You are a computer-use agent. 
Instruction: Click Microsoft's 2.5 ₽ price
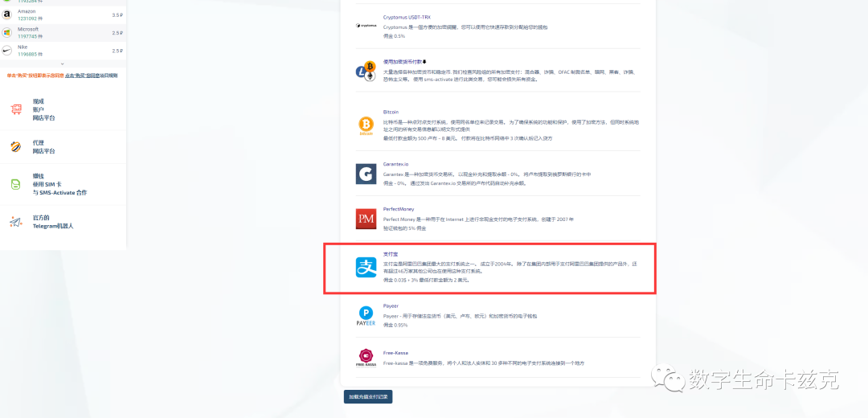[x=117, y=33]
